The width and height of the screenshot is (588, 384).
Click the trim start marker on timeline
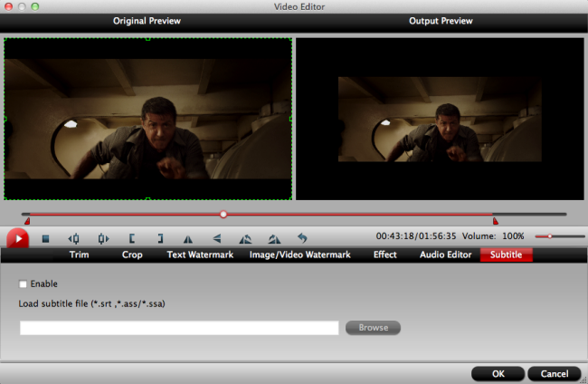27,222
